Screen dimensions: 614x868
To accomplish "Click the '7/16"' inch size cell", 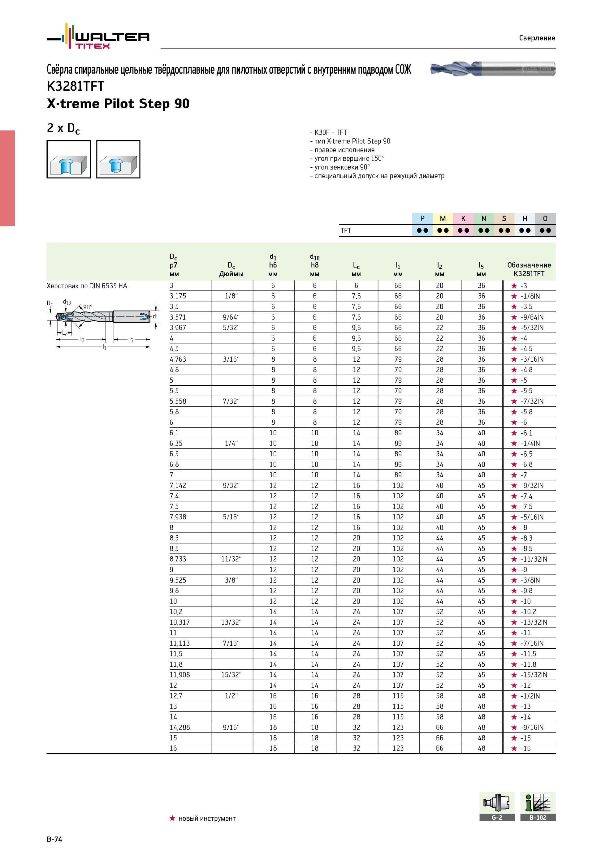I will click(x=231, y=643).
